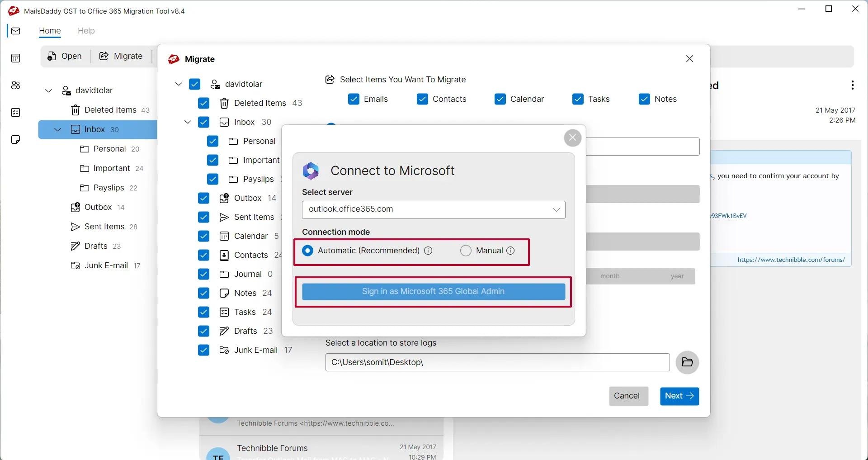Click the Notes icon in Migrate tree

coord(224,293)
